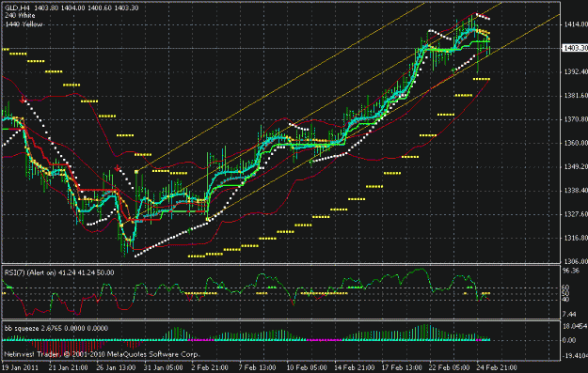Select the red sell arrow near 26 Jan
The image size is (588, 373).
(118, 168)
